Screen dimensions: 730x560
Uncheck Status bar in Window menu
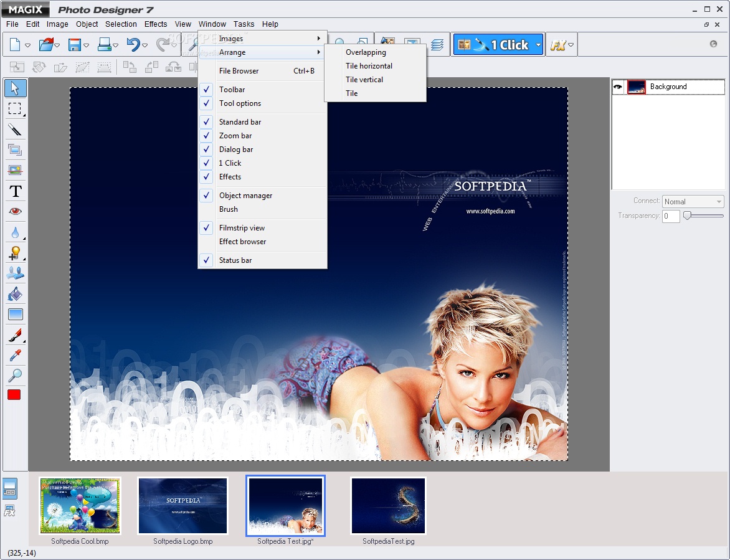coord(263,260)
